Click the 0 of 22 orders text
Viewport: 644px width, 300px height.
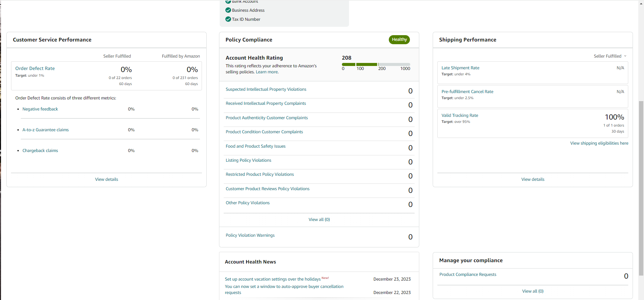click(x=120, y=78)
